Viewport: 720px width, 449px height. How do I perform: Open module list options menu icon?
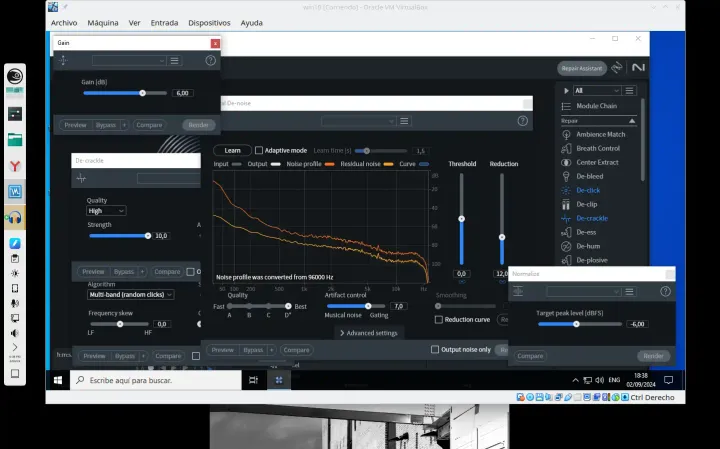click(x=630, y=91)
